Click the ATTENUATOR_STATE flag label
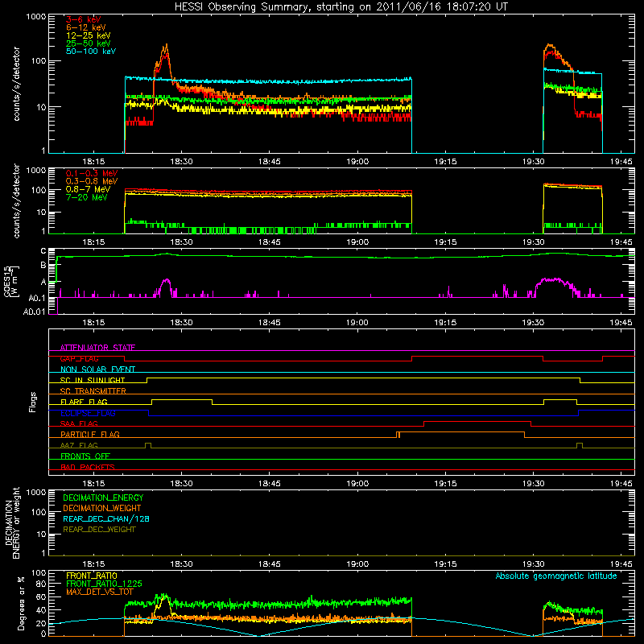 click(x=97, y=348)
